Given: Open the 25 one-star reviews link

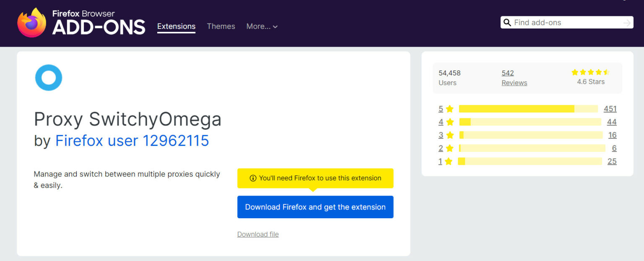Looking at the screenshot, I should point(612,161).
